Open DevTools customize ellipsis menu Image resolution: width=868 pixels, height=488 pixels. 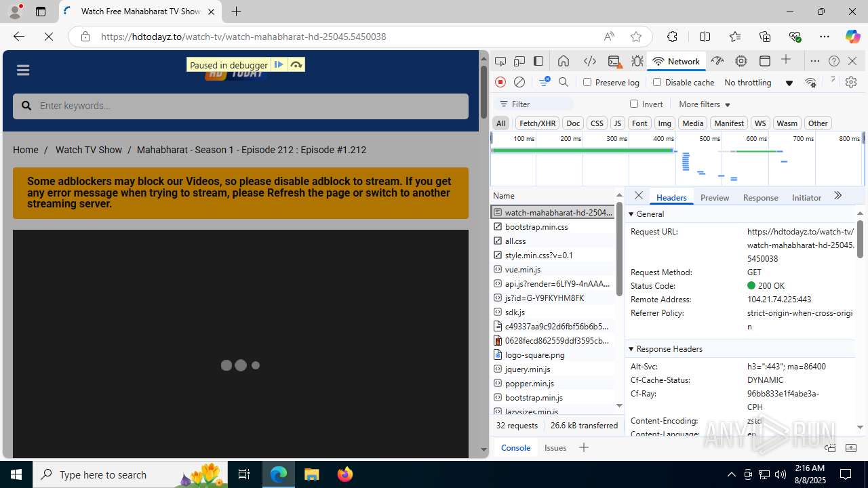coord(815,61)
